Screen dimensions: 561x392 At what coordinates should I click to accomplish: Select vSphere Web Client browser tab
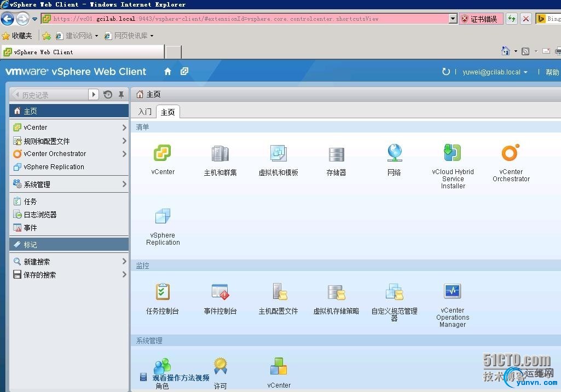83,52
